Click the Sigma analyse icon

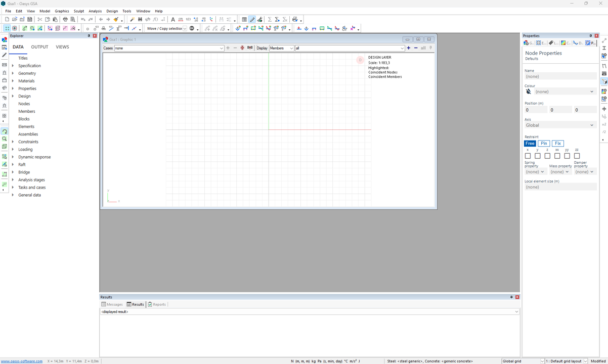270,19
